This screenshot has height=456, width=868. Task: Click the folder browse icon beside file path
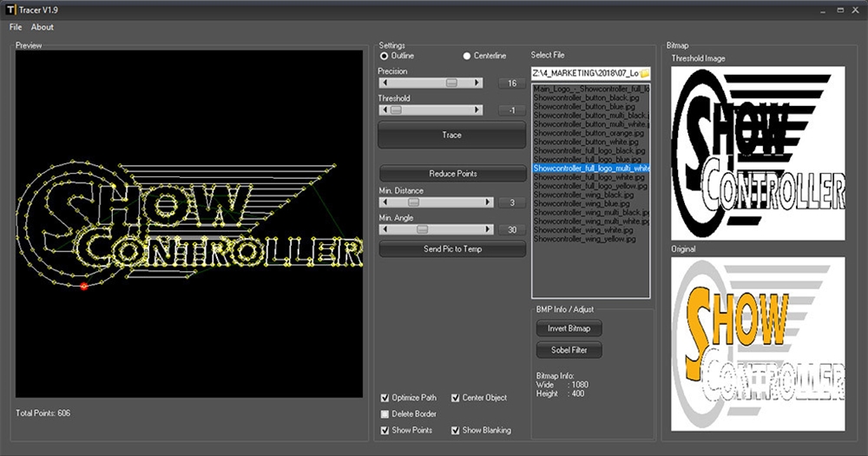[x=645, y=73]
